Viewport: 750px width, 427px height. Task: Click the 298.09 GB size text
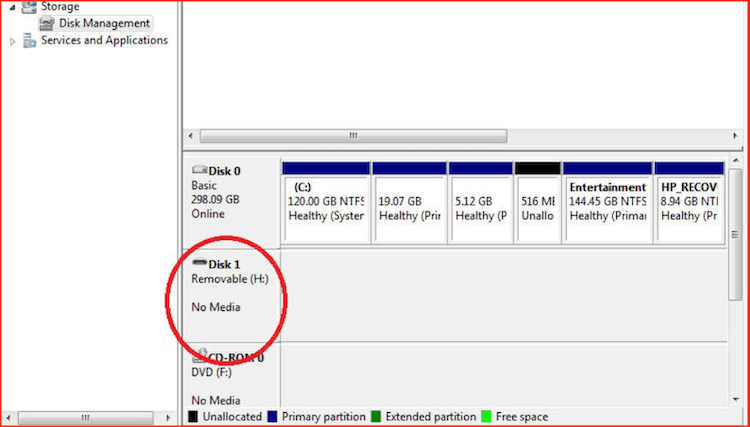point(215,199)
